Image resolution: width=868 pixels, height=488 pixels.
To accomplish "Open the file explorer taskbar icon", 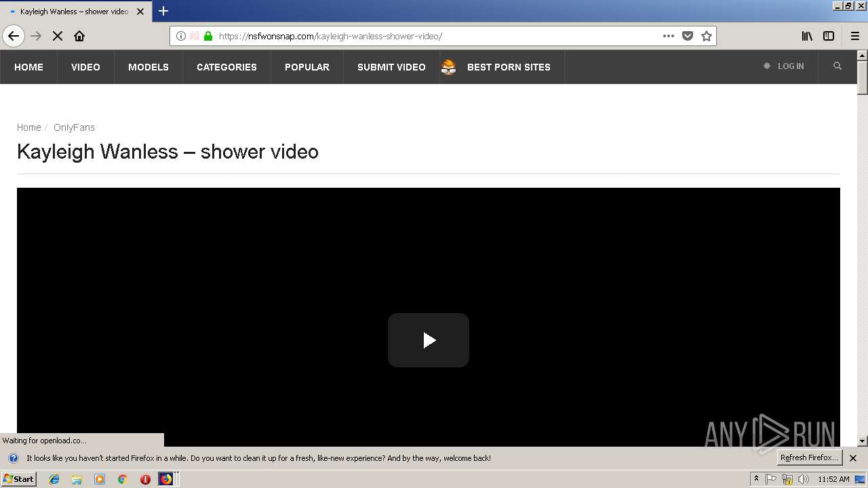I will pyautogui.click(x=77, y=479).
